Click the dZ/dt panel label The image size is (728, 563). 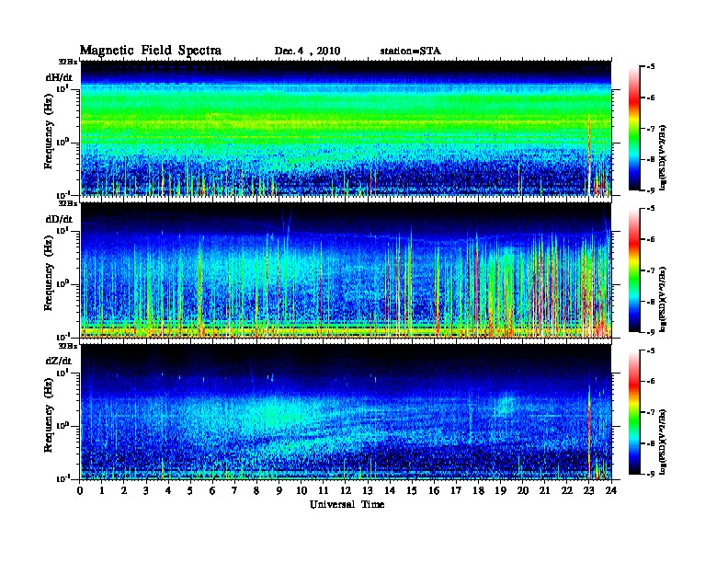[x=59, y=361]
